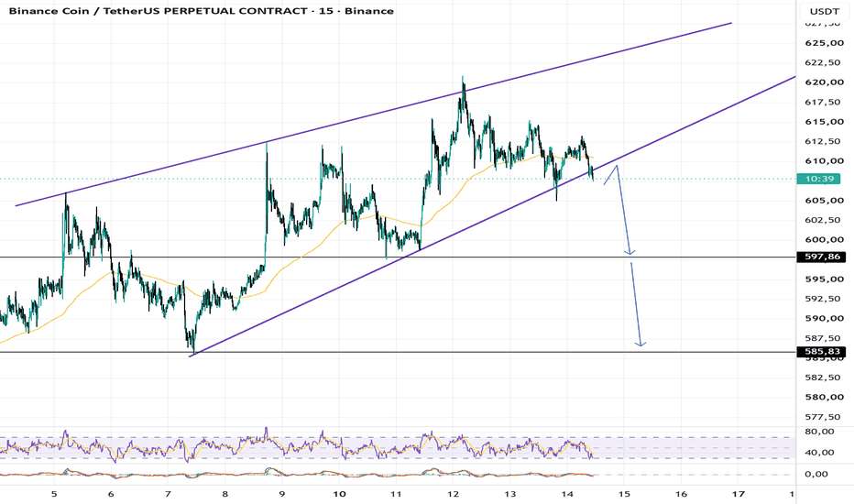
Task: Click the RSI 80,00 scale value
Action: pyautogui.click(x=819, y=432)
